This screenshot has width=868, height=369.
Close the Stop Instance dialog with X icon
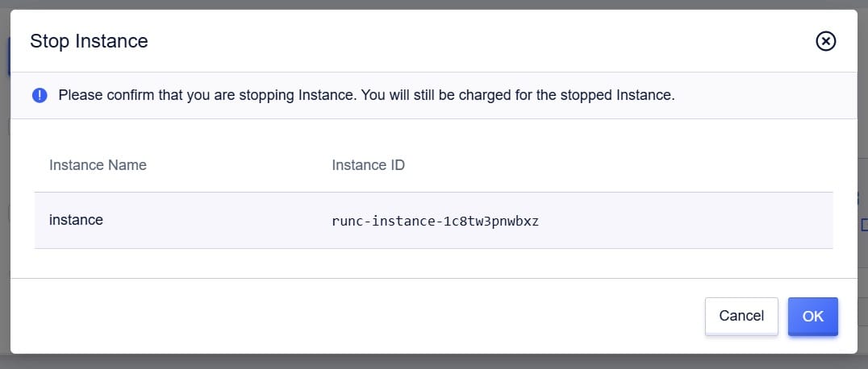tap(825, 41)
